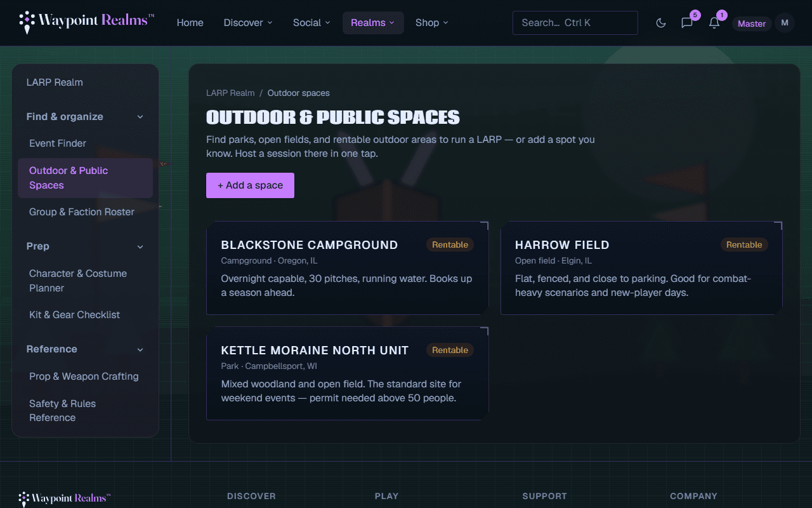Click the Rentable tag on Blackstone Campground
Screen dimensions: 812x508
[450, 245]
